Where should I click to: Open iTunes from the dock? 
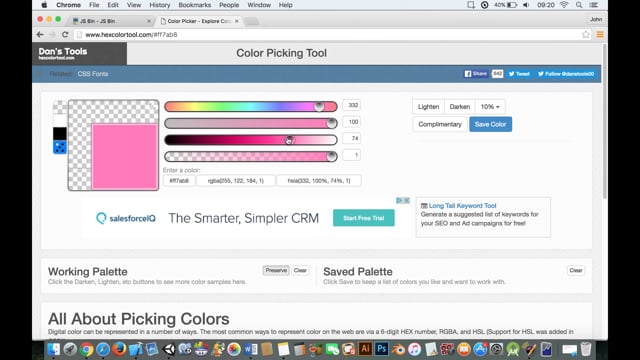(414, 349)
